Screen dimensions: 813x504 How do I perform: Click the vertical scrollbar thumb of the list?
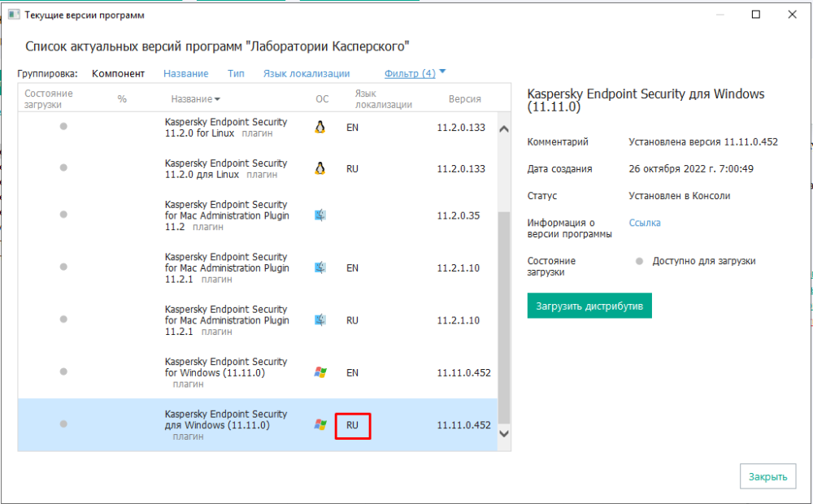(x=503, y=317)
